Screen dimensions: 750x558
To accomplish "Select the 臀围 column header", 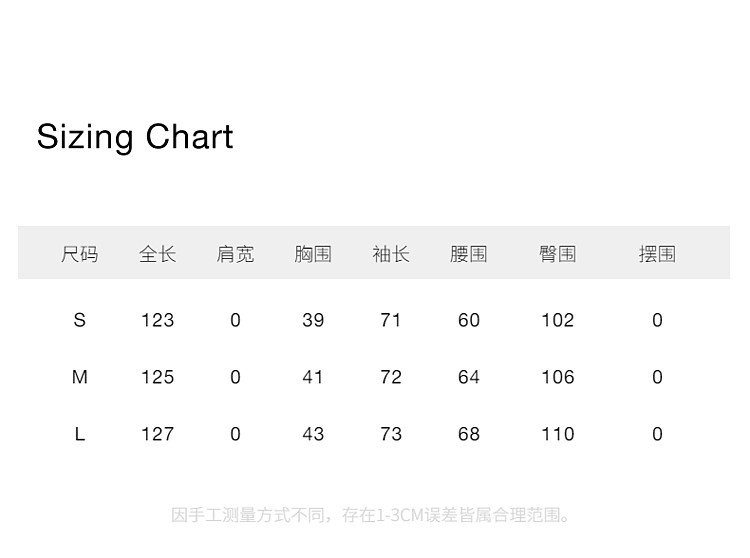I will [x=558, y=254].
